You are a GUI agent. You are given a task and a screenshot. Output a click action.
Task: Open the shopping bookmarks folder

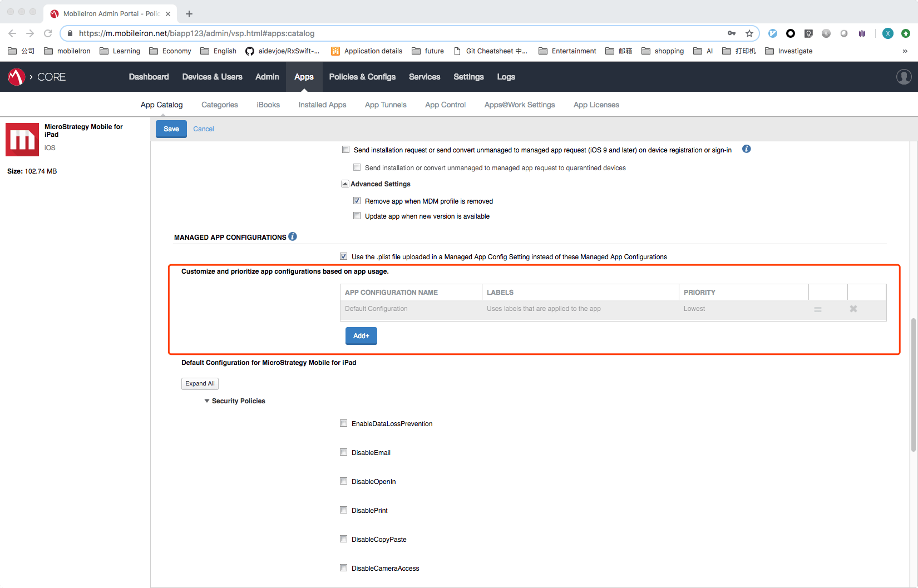pos(663,51)
